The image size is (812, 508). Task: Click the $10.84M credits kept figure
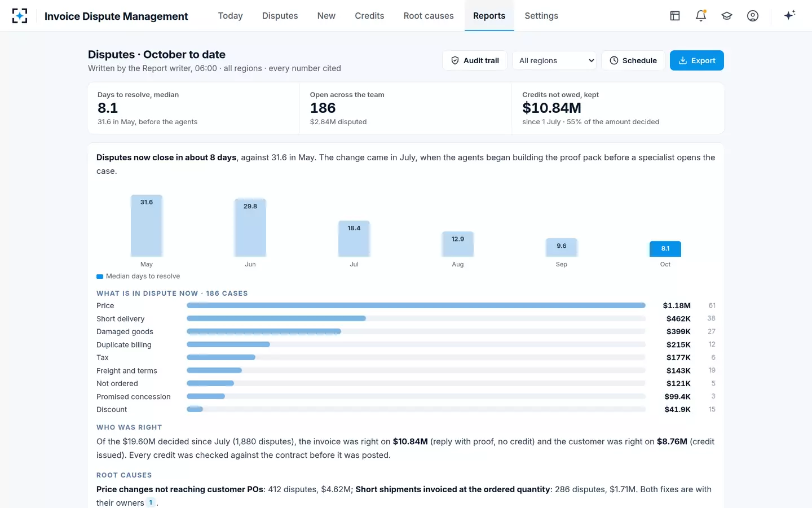point(551,108)
